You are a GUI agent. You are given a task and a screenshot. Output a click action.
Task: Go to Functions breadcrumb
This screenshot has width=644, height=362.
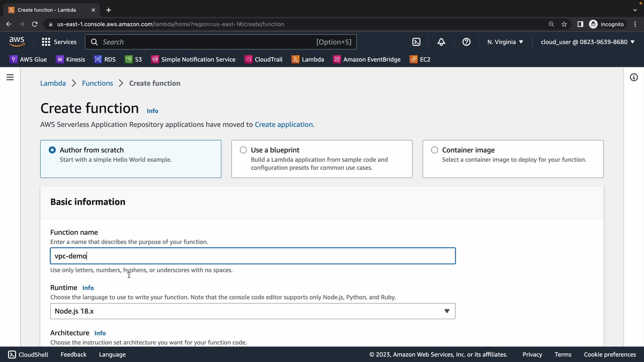point(97,83)
